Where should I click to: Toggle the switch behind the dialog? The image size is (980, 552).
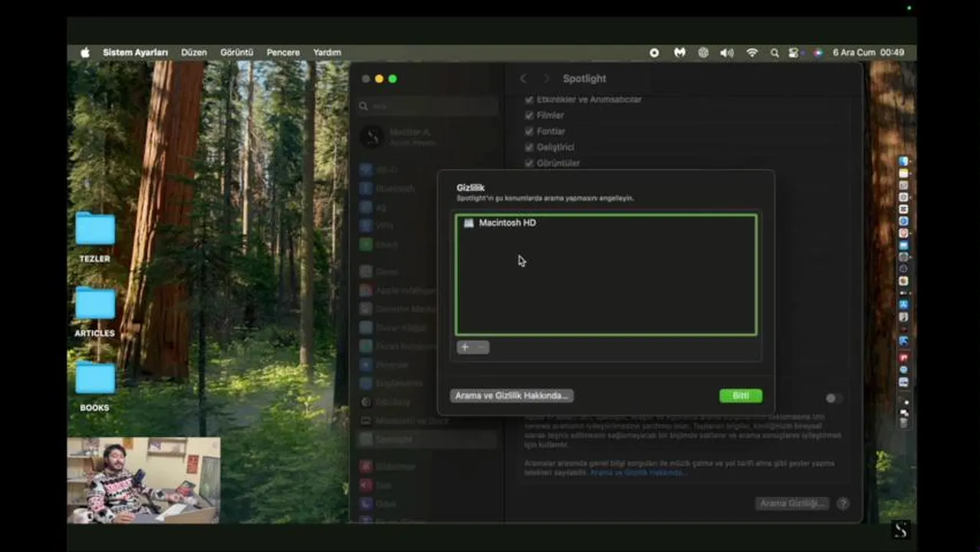point(834,399)
